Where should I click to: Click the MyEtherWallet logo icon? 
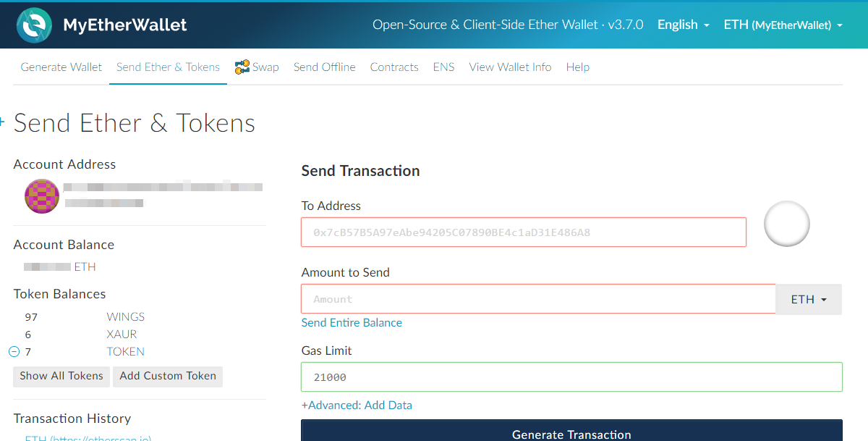33,25
